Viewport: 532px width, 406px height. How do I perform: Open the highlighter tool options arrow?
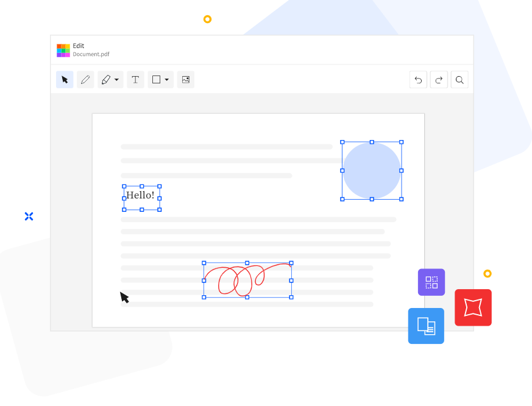pyautogui.click(x=117, y=80)
